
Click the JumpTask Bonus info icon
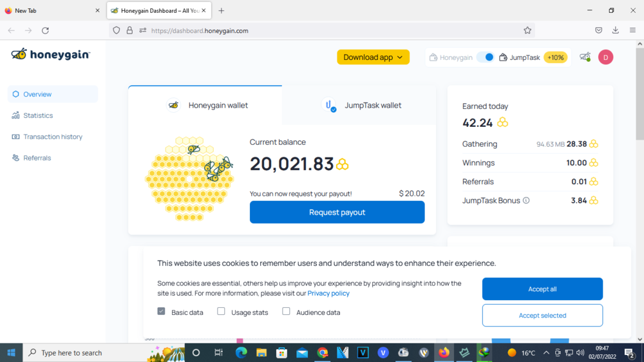click(x=526, y=200)
